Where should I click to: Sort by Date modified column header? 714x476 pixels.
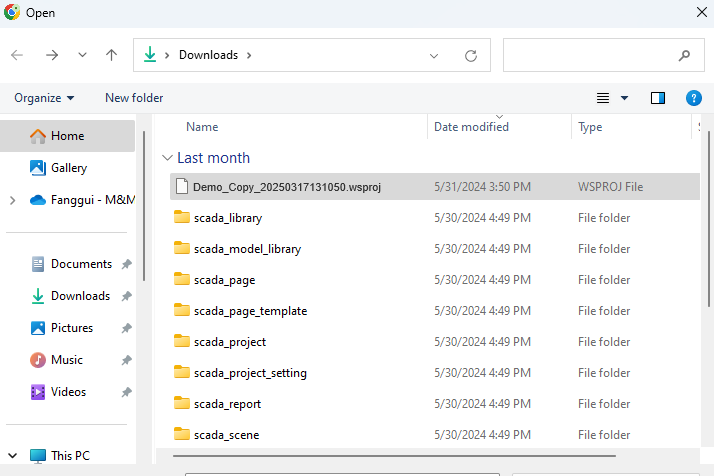point(471,127)
